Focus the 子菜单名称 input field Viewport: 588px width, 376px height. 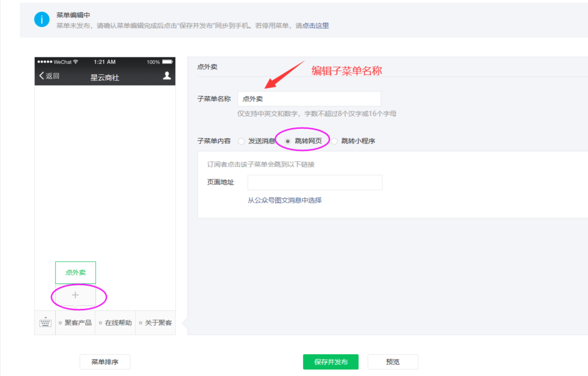point(309,99)
